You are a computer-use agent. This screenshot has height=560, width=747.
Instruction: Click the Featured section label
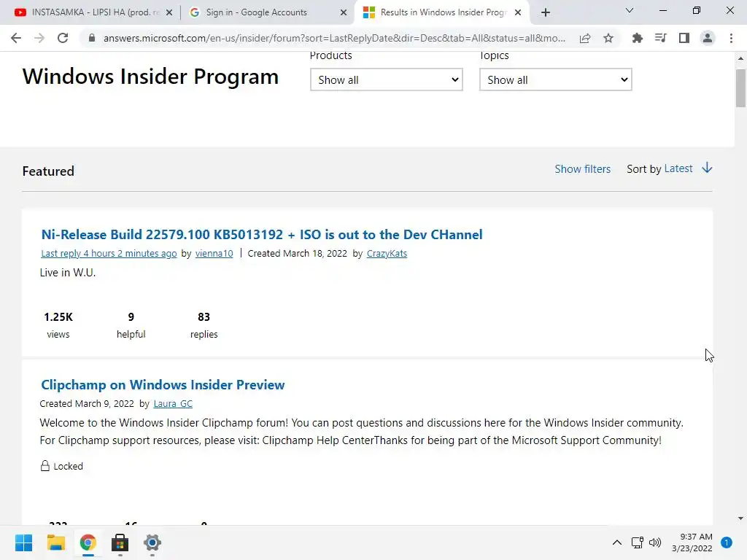click(48, 171)
